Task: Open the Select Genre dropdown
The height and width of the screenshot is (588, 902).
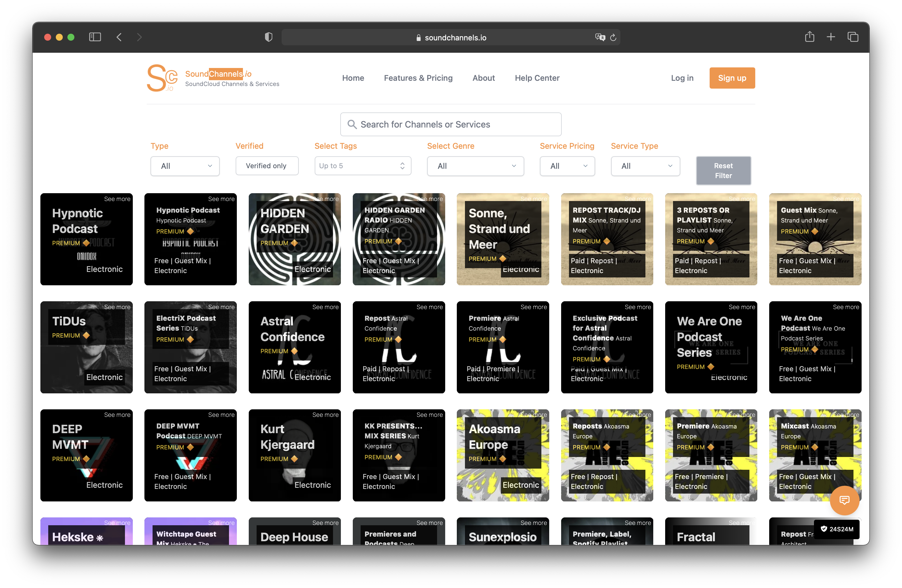Action: coord(475,166)
